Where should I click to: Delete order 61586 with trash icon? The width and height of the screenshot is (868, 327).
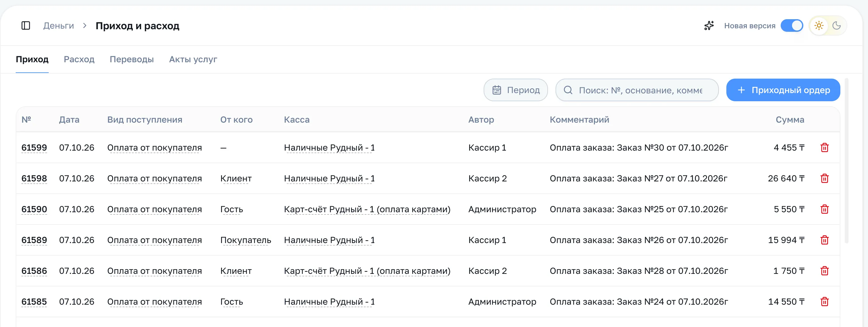click(x=825, y=271)
